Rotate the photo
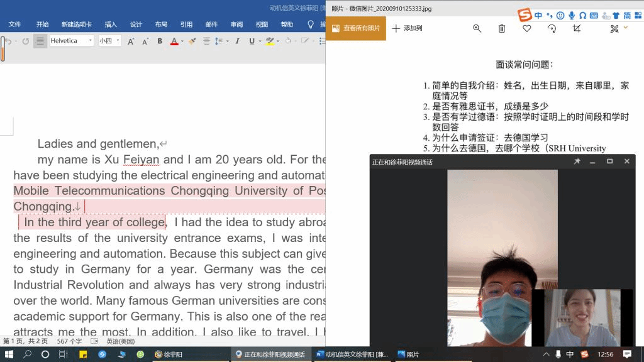 click(x=552, y=28)
